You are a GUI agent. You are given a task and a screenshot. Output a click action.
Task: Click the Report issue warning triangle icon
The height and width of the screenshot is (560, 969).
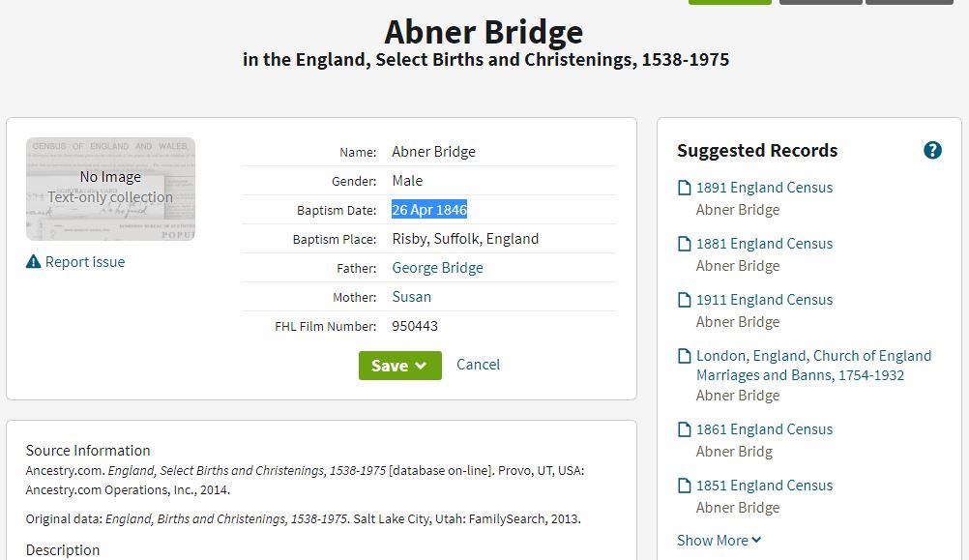pos(34,261)
